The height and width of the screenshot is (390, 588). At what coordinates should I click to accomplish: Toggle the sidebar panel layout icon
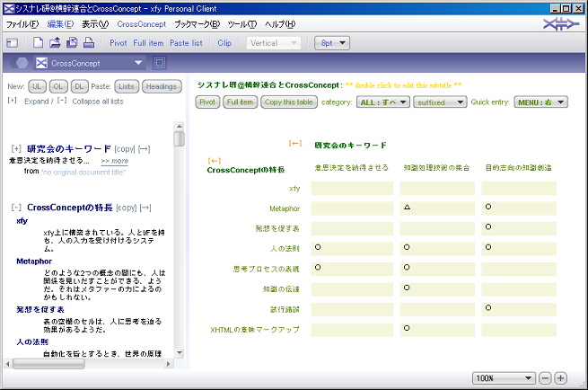click(12, 43)
